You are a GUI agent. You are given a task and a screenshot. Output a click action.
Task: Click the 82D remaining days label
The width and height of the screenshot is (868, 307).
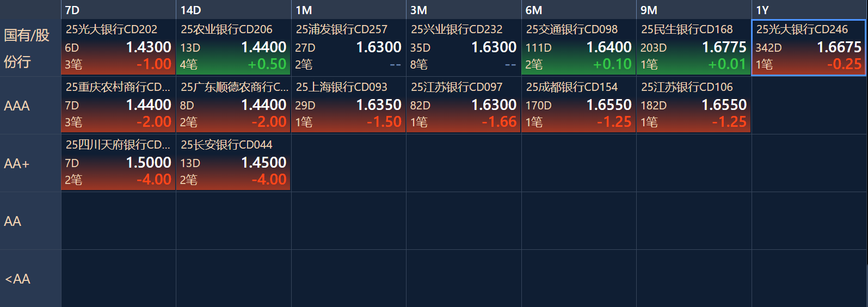coord(420,106)
